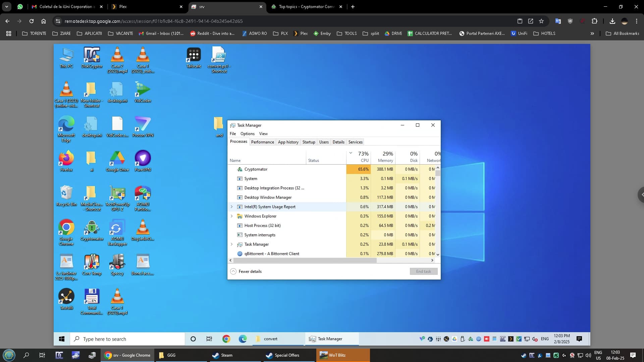
Task: Switch to the Plex browser tab
Action: tap(148, 7)
